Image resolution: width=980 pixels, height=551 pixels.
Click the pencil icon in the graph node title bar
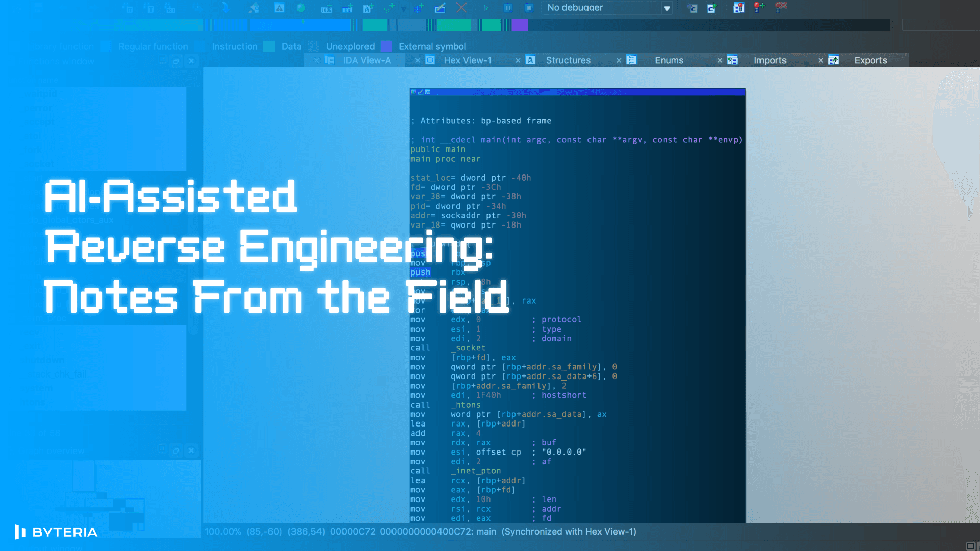coord(421,92)
